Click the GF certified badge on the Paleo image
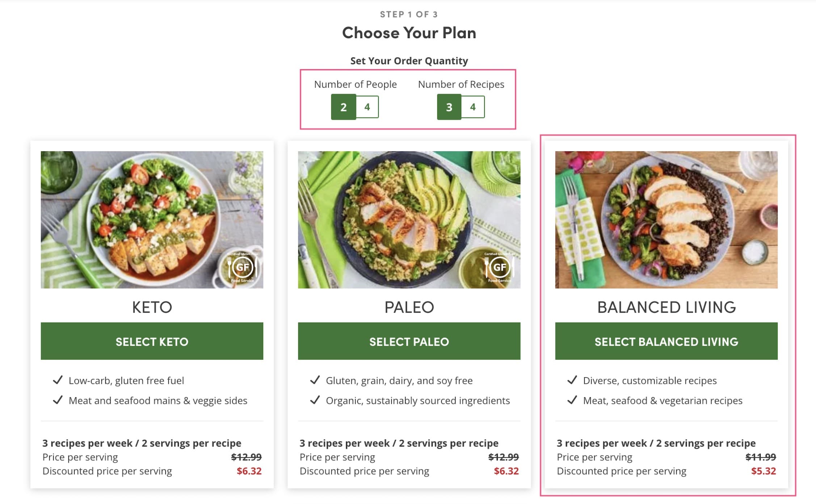816x504 pixels. [x=500, y=267]
